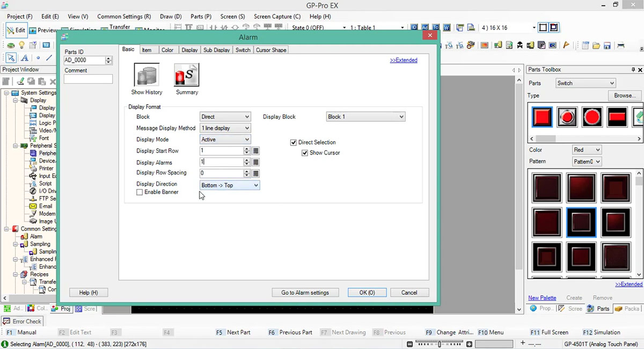Open the Message Display Method dropdown

[x=225, y=128]
